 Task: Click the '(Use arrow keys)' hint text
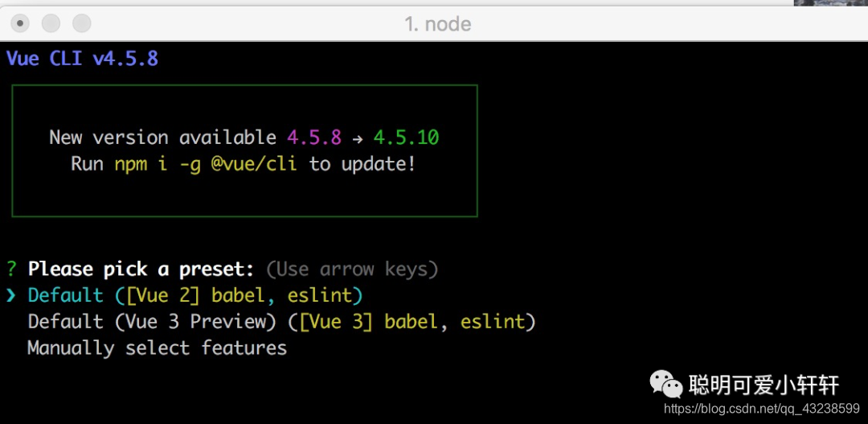coord(352,270)
